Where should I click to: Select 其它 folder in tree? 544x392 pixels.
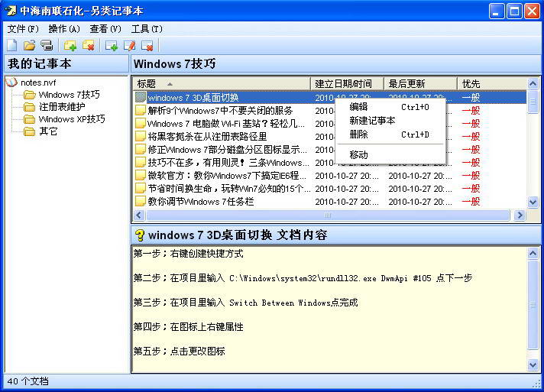(48, 131)
